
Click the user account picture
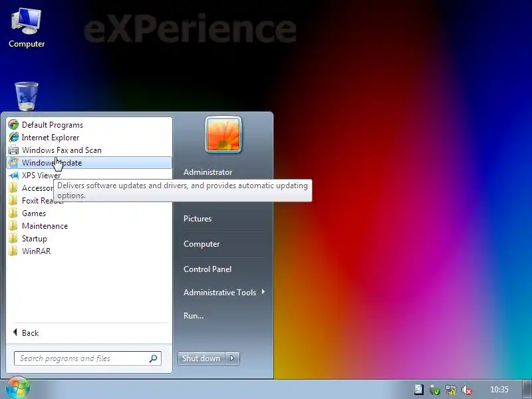click(x=223, y=135)
